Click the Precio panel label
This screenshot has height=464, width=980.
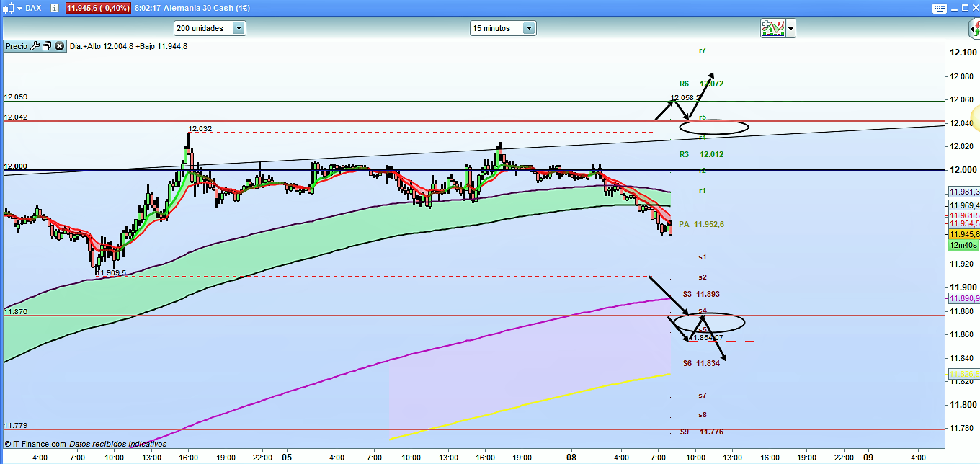click(16, 46)
